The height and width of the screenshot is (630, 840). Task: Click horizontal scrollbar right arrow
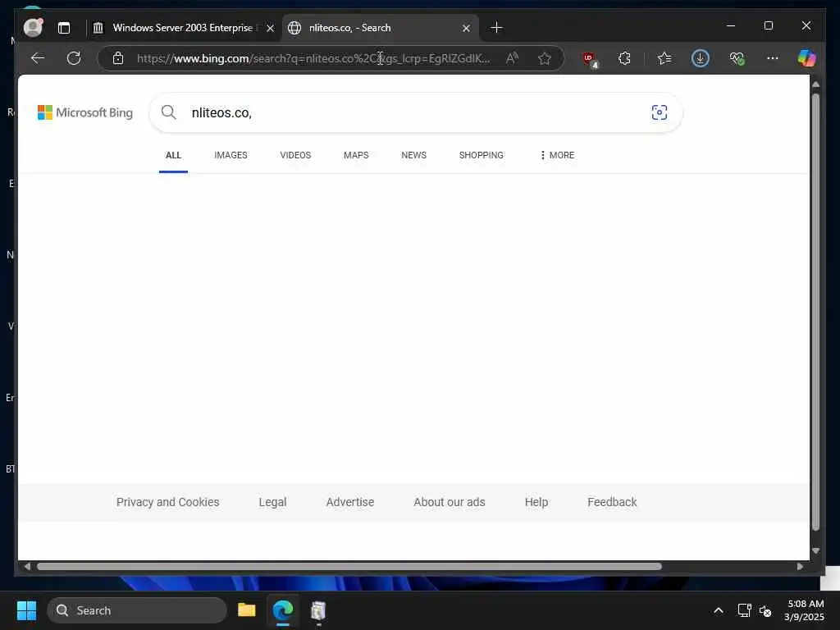[x=800, y=566]
